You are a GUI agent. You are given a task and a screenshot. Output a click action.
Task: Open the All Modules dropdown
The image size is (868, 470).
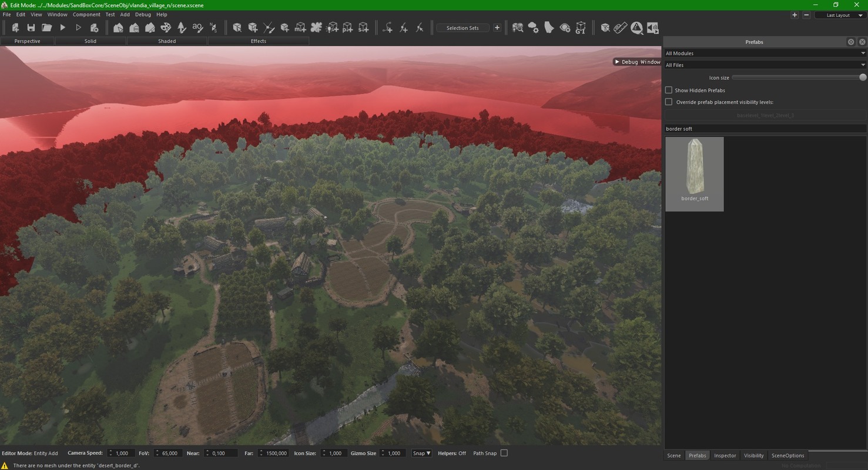pos(765,53)
